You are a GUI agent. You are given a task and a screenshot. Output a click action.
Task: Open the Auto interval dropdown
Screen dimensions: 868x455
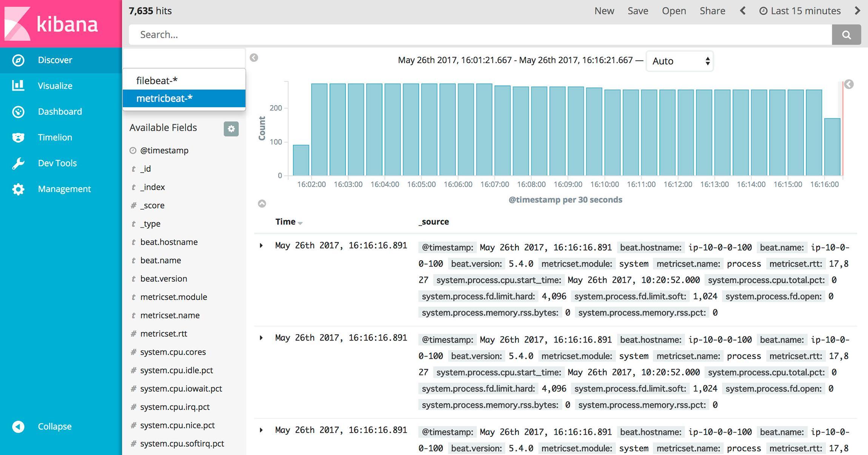(680, 61)
